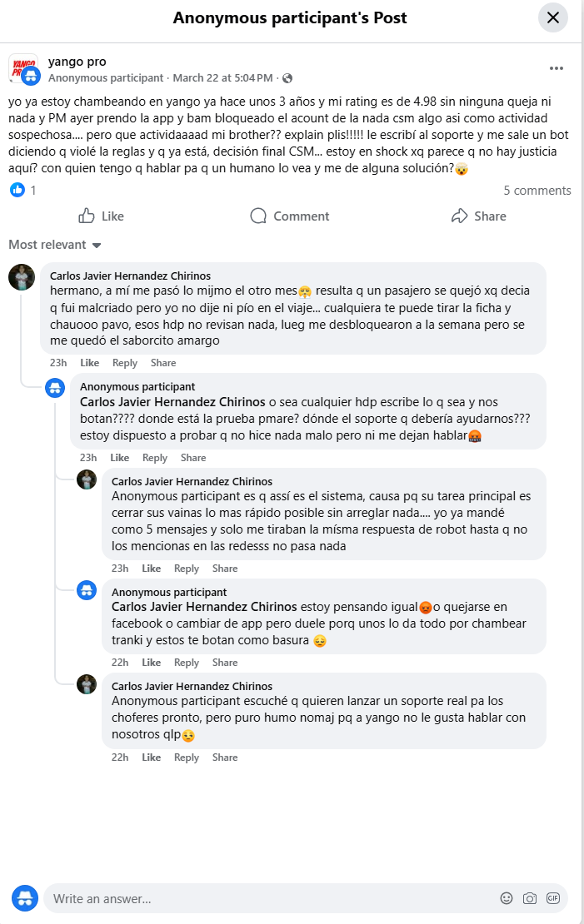Expand the Most relevant sort dropdown
Screen dimensions: 584x924
tap(55, 245)
